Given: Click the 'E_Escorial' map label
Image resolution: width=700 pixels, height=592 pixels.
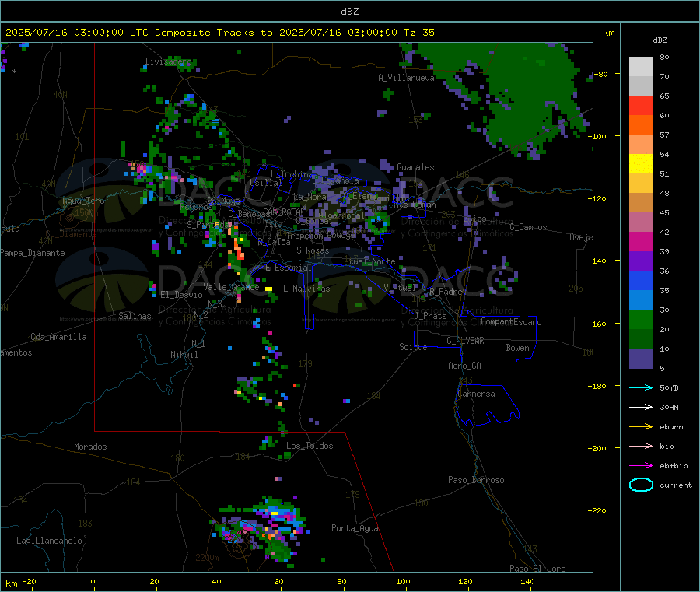Looking at the screenshot, I should point(288,268).
